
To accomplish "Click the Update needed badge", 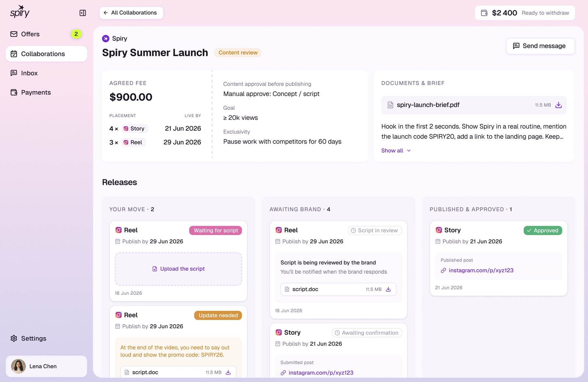I will (218, 315).
